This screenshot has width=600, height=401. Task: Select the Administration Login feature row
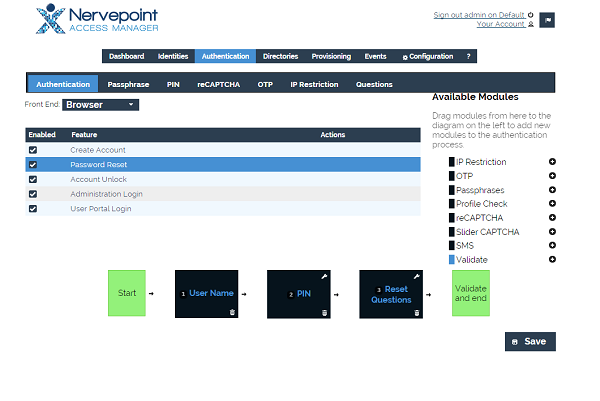click(x=114, y=194)
